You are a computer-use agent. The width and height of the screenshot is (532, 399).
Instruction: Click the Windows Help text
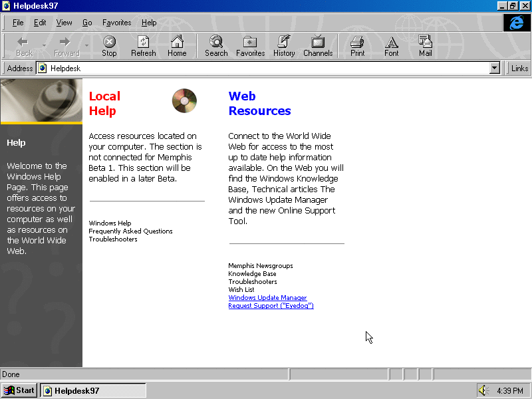coord(110,223)
